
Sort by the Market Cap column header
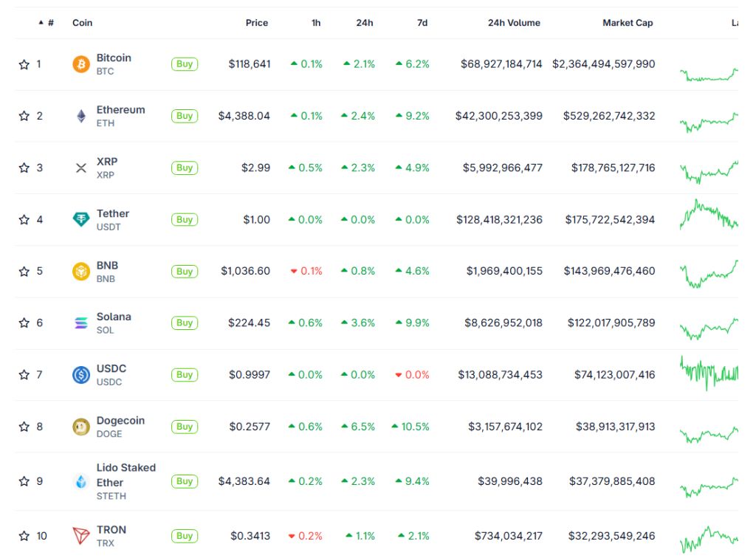(x=628, y=22)
